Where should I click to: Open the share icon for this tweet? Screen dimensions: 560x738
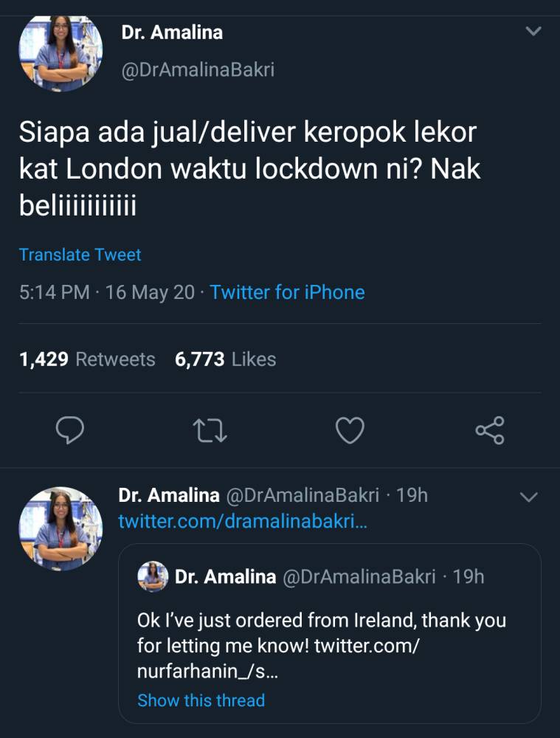[x=490, y=430]
